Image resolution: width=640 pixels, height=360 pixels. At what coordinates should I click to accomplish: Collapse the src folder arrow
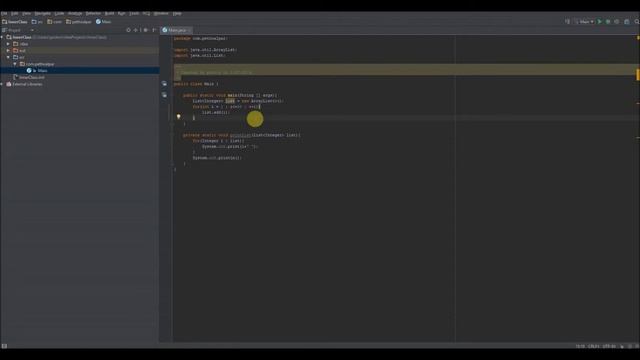click(x=9, y=58)
